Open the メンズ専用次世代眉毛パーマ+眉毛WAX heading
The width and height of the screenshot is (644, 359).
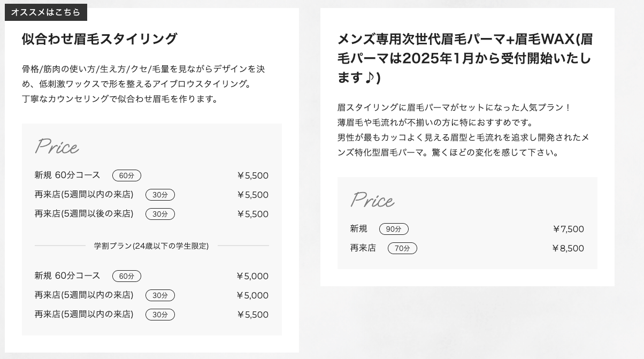(465, 58)
